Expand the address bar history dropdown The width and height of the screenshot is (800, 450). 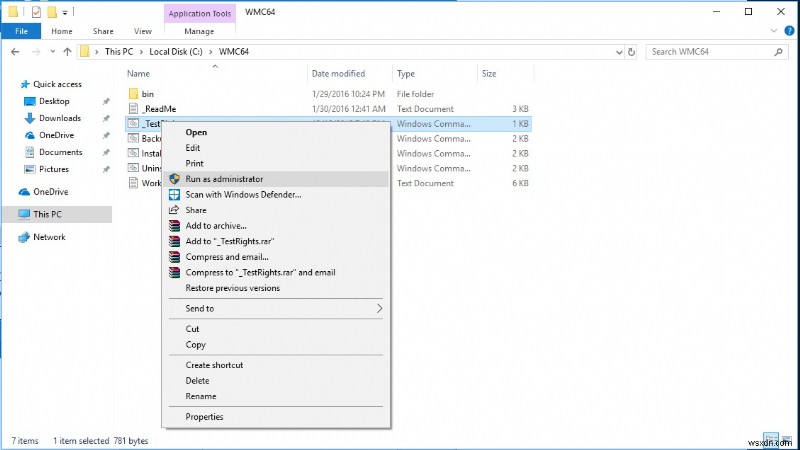619,52
